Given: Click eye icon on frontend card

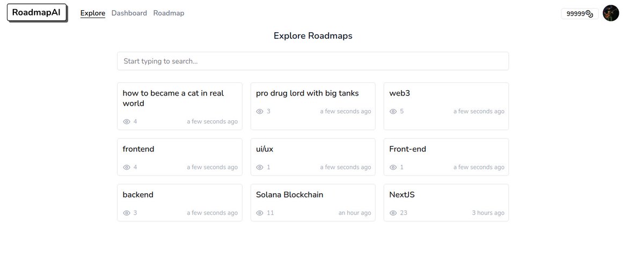Looking at the screenshot, I should point(127,167).
